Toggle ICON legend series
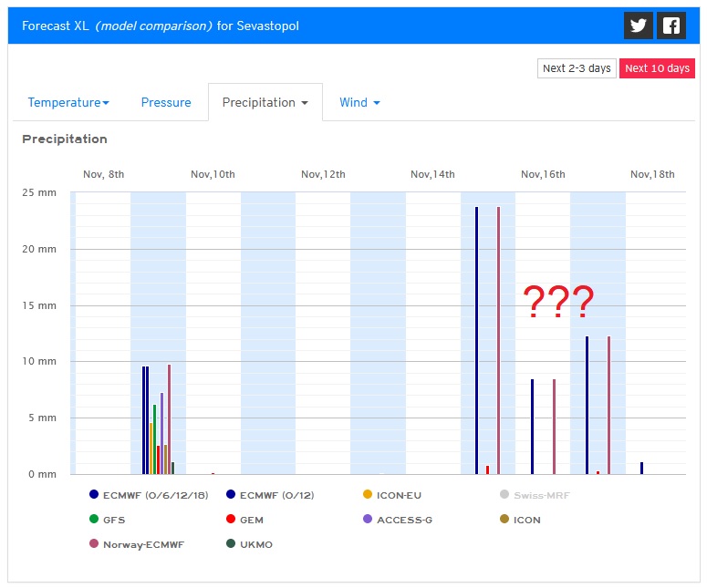Viewport: 707px width, 588px height. click(x=520, y=520)
